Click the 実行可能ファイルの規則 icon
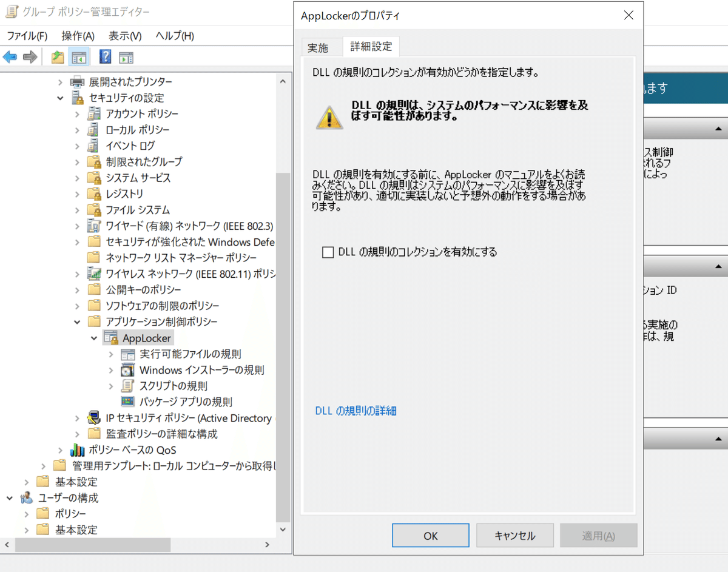Image resolution: width=728 pixels, height=572 pixels. [127, 354]
